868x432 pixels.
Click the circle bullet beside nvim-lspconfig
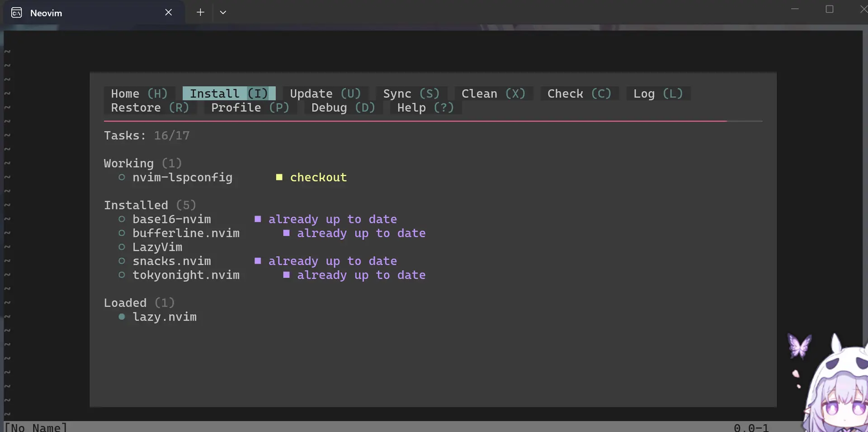coord(122,177)
